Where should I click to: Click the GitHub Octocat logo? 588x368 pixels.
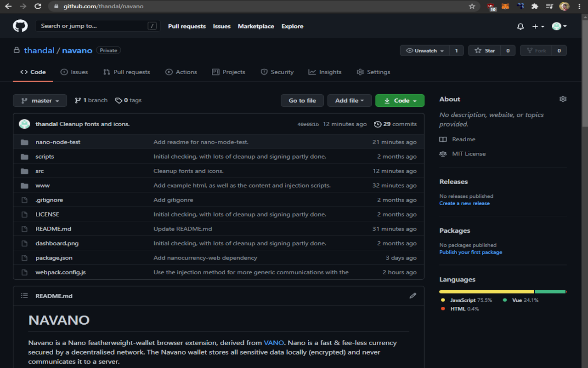click(20, 26)
